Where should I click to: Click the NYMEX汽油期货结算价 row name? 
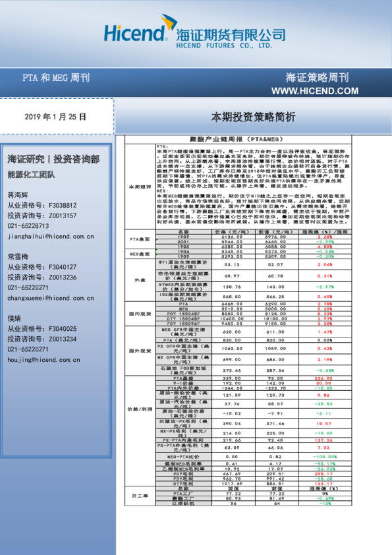click(183, 287)
